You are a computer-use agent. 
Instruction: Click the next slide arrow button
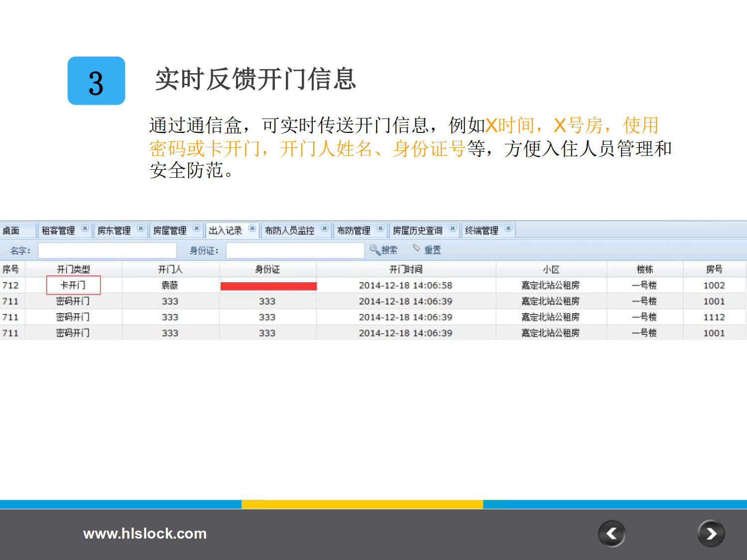click(711, 534)
